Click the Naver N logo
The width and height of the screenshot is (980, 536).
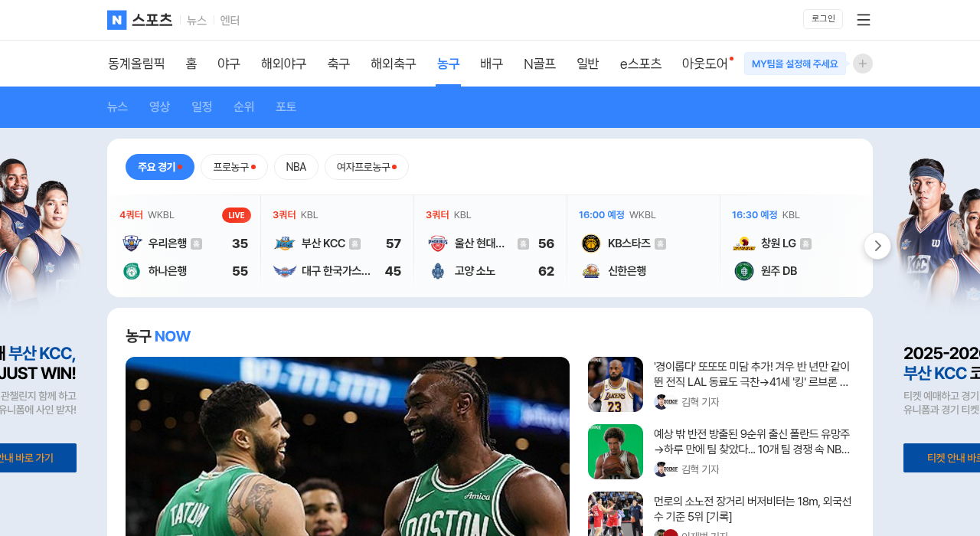[116, 20]
